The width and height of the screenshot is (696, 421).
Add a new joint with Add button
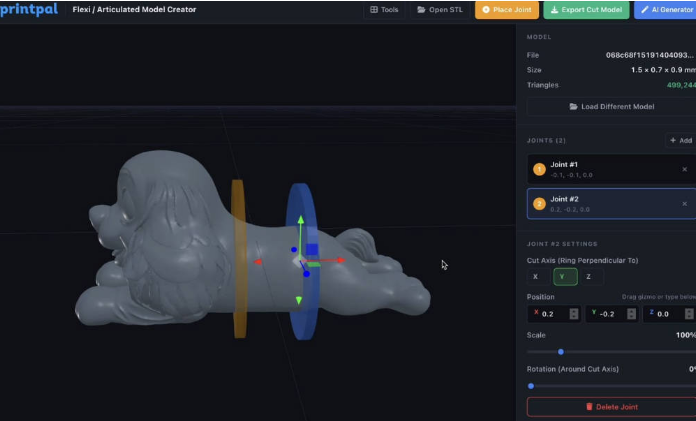click(x=680, y=140)
